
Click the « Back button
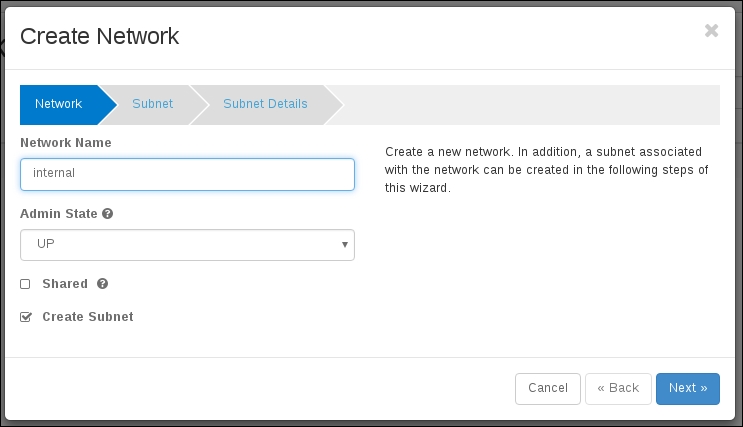pyautogui.click(x=618, y=388)
